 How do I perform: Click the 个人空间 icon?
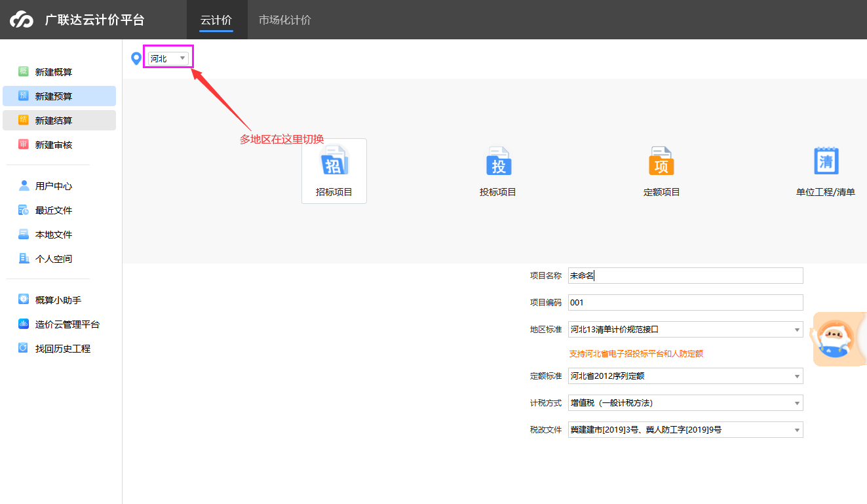(x=24, y=258)
